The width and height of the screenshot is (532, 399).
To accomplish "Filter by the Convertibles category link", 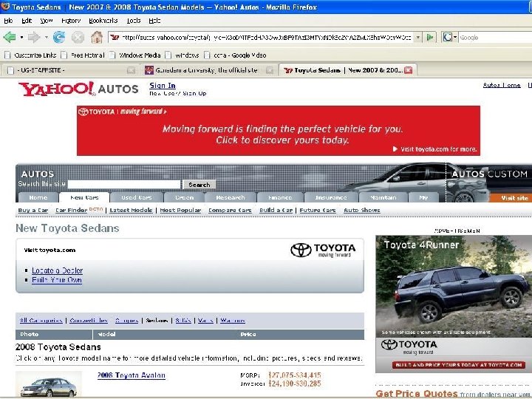I will [x=89, y=320].
